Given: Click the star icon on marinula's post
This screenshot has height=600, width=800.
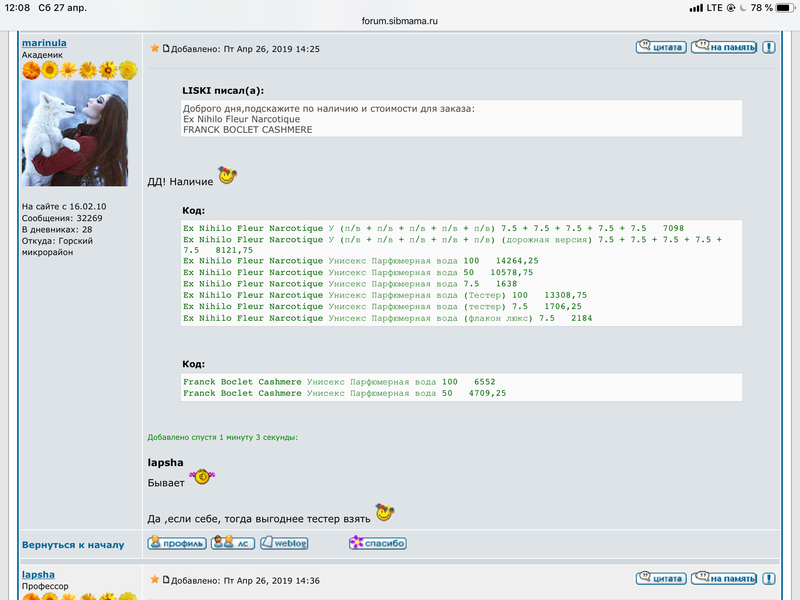Looking at the screenshot, I should coord(155,48).
